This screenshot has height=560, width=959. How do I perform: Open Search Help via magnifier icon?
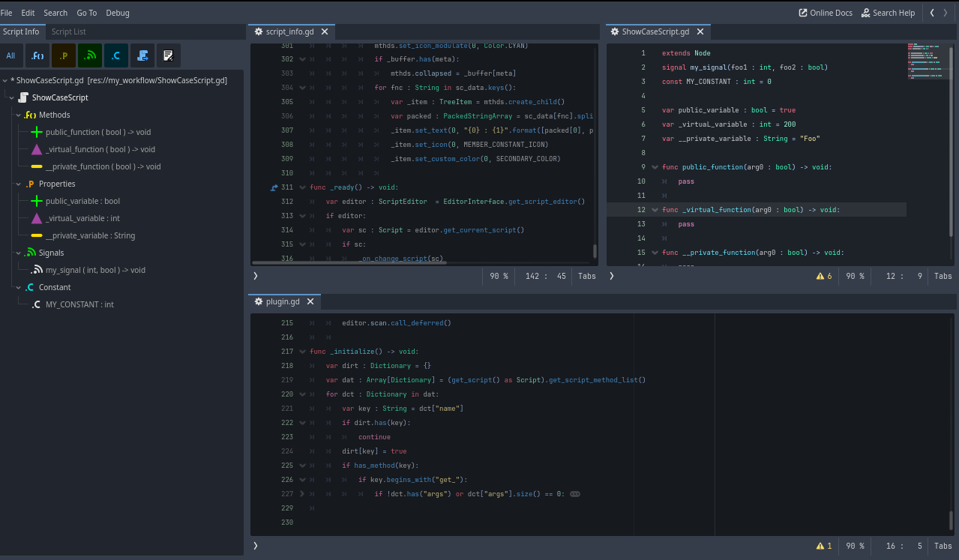(865, 13)
